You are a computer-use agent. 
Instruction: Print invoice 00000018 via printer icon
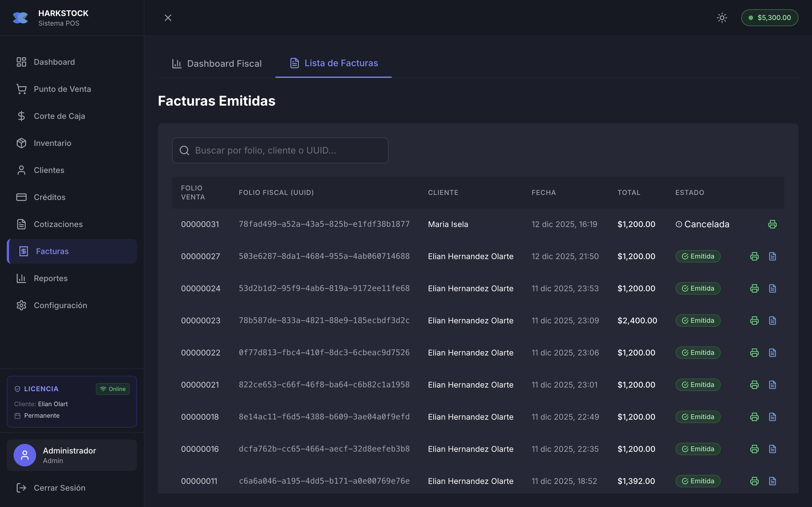(754, 417)
